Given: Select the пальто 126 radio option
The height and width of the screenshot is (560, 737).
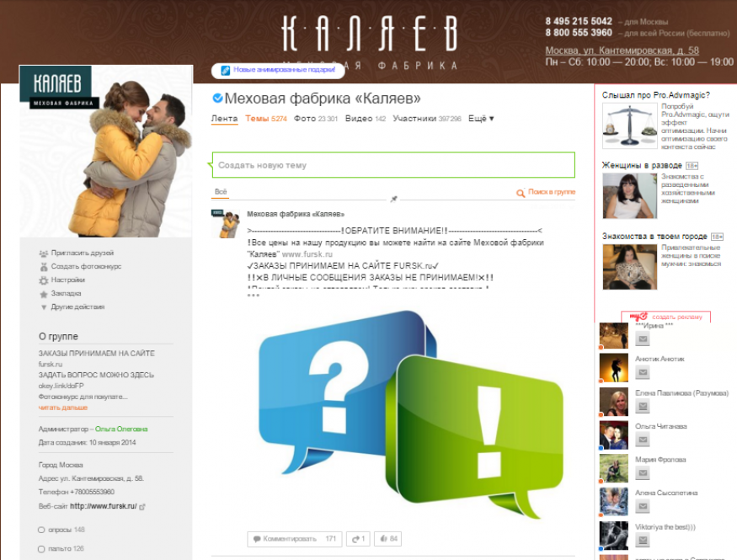Looking at the screenshot, I should coord(41,549).
